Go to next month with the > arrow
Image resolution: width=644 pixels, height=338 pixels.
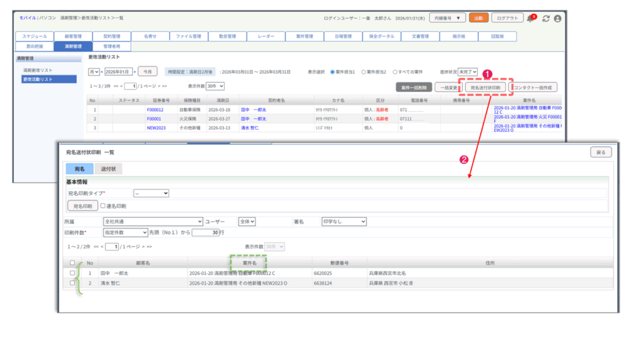coord(133,72)
